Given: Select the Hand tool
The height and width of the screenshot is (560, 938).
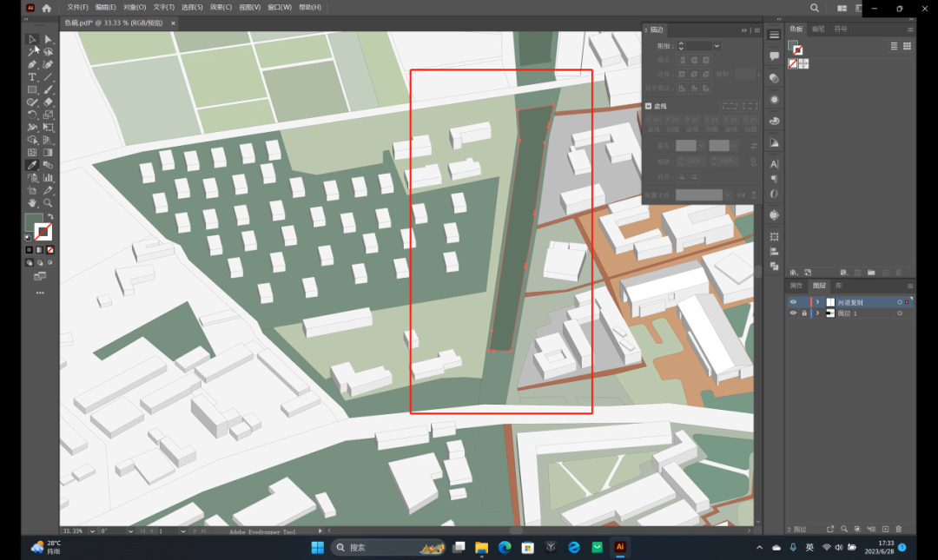Looking at the screenshot, I should coord(32,203).
